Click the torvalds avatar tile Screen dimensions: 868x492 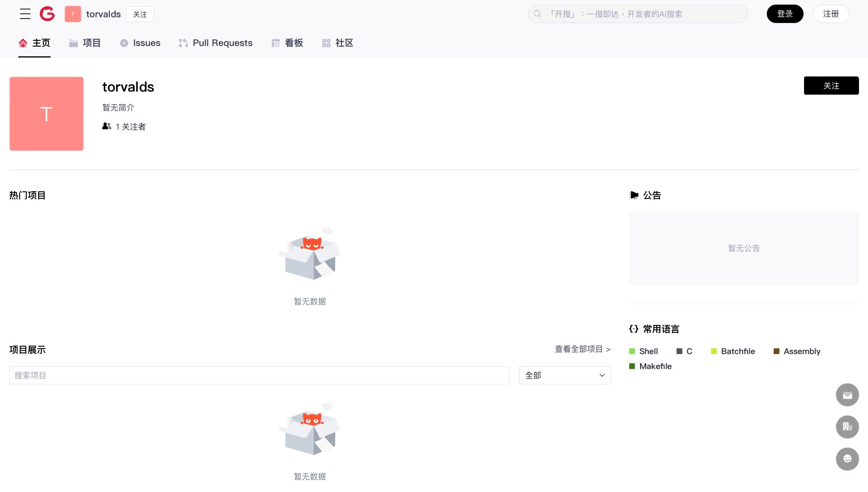point(46,113)
